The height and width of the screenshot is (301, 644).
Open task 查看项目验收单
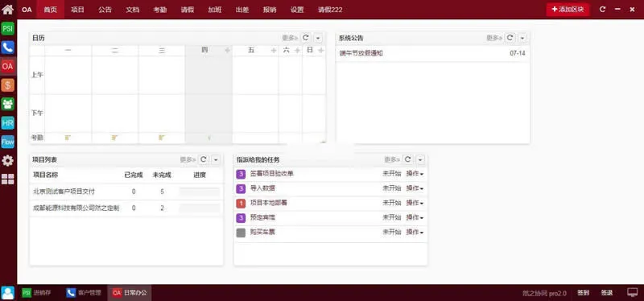[272, 174]
